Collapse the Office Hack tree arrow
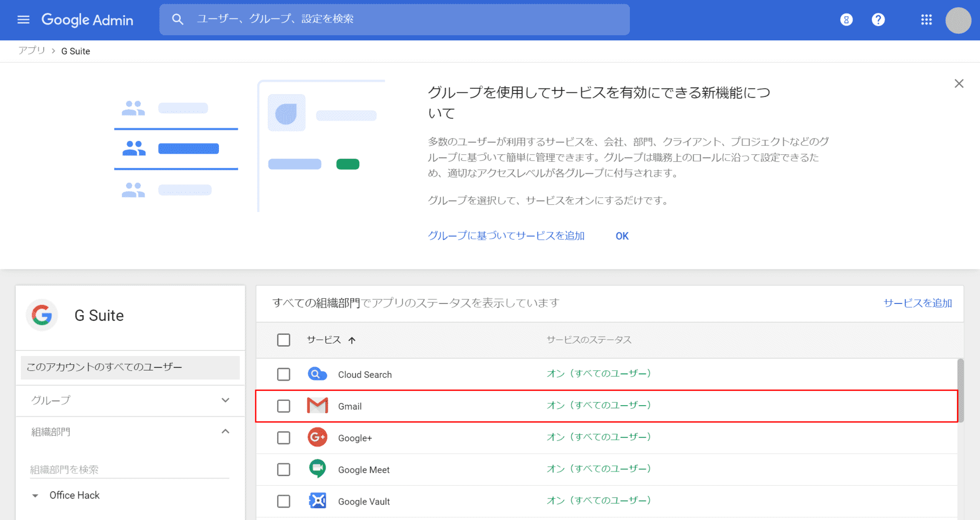Viewport: 980px width, 520px height. [35, 495]
